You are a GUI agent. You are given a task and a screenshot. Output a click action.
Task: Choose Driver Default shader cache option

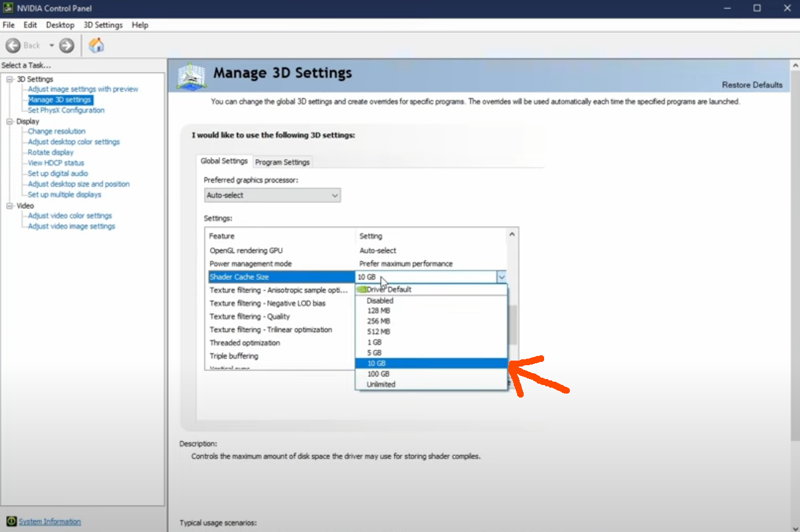pos(431,289)
